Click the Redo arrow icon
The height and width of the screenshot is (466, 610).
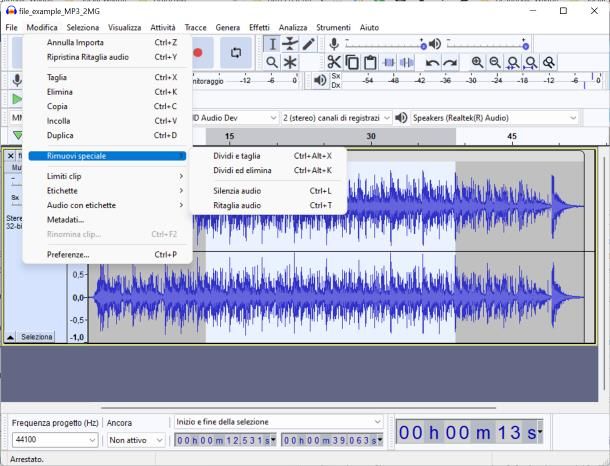click(450, 62)
